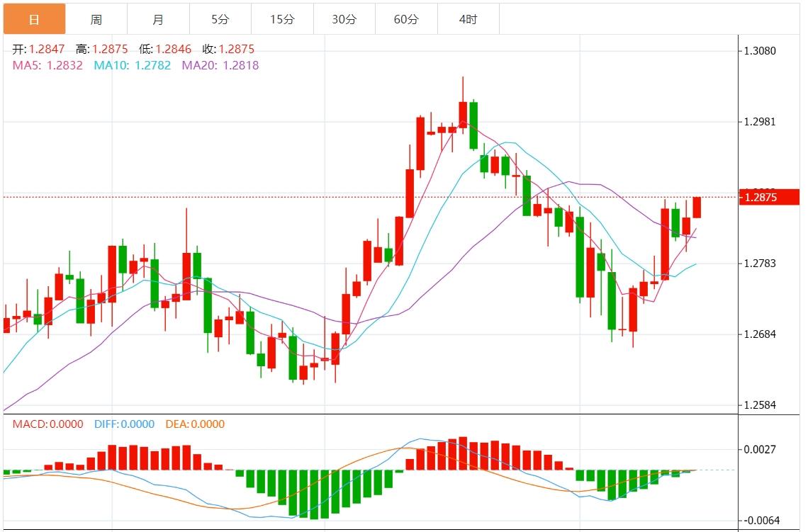The image size is (808, 532).
Task: Click the MA20: 1.2818 indicator label
Action: [220, 65]
